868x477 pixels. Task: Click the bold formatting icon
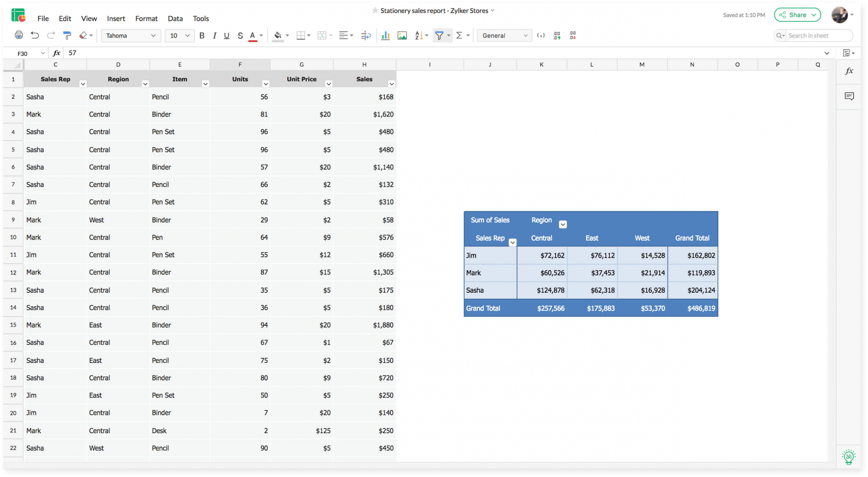pyautogui.click(x=202, y=36)
